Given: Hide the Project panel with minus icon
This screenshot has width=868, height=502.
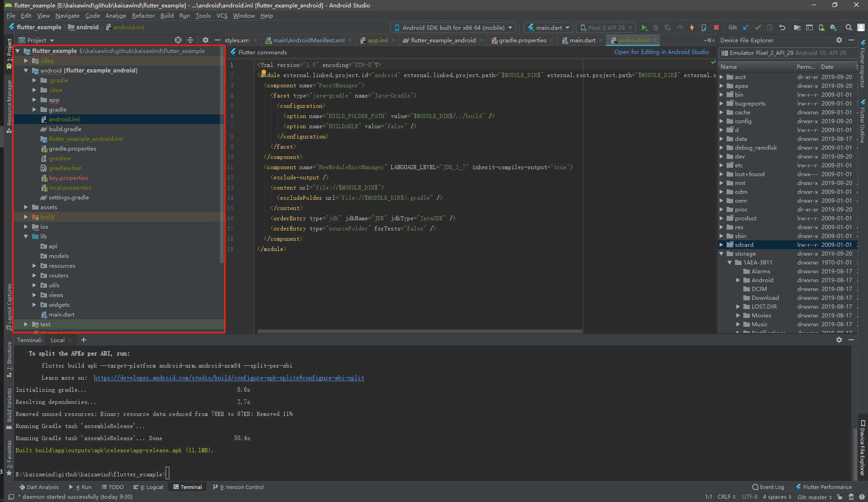Looking at the screenshot, I should point(217,40).
